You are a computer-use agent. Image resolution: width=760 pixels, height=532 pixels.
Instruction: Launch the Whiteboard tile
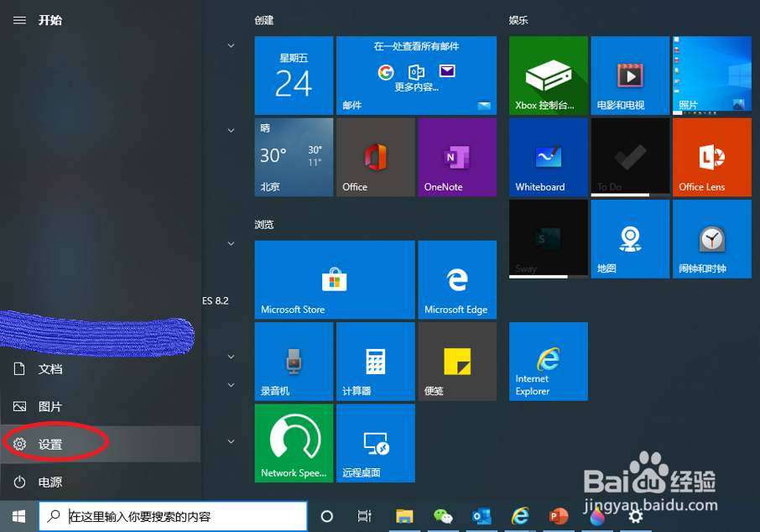[x=548, y=157]
